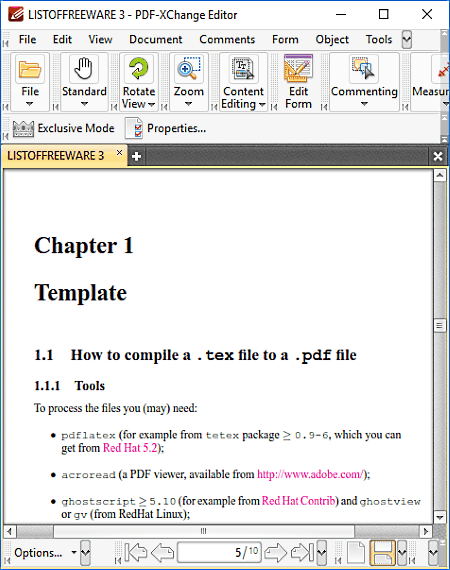Open the View menu
This screenshot has width=450, height=570.
coord(100,39)
